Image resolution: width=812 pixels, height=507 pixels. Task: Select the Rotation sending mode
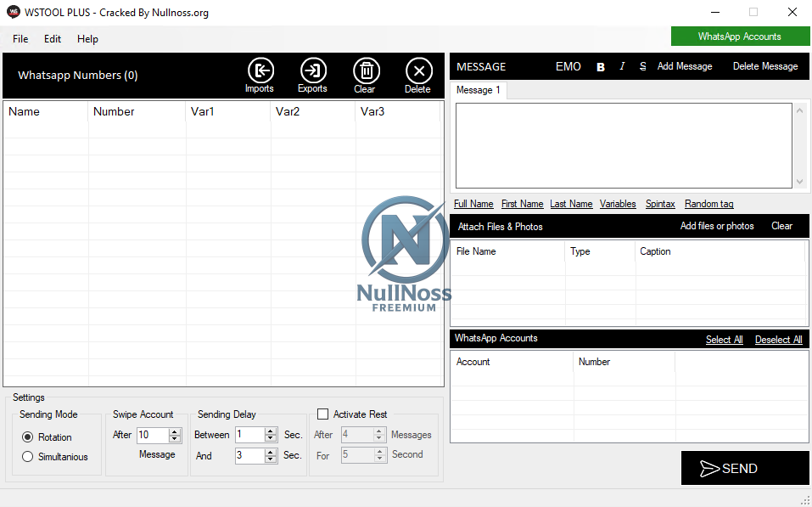click(x=28, y=437)
